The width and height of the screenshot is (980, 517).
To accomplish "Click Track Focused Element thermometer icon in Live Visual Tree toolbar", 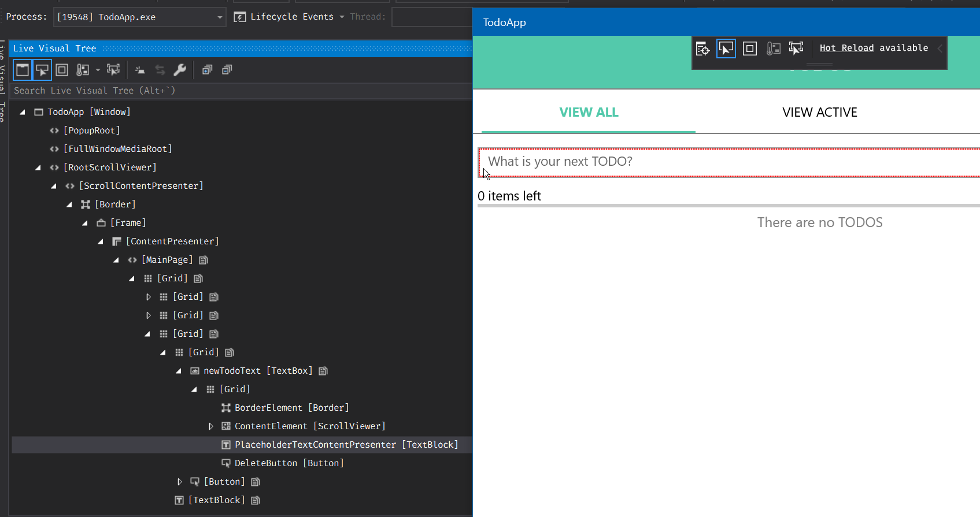I will point(83,70).
